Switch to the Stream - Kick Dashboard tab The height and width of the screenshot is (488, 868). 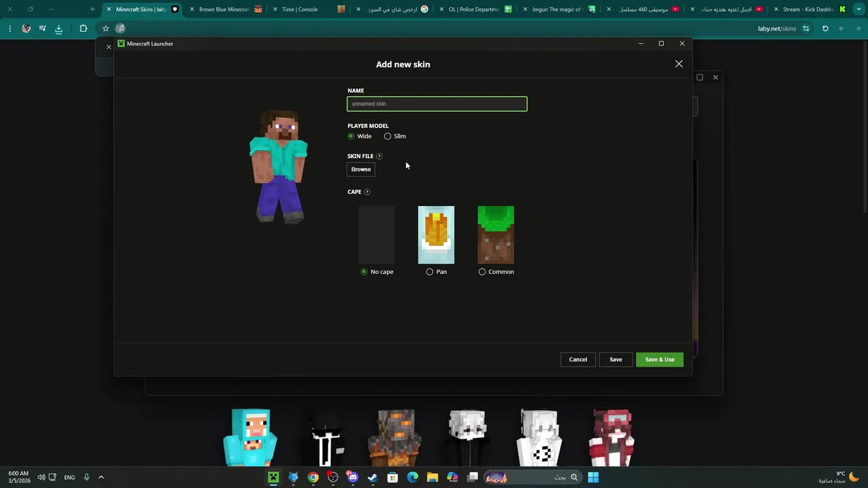coord(808,9)
